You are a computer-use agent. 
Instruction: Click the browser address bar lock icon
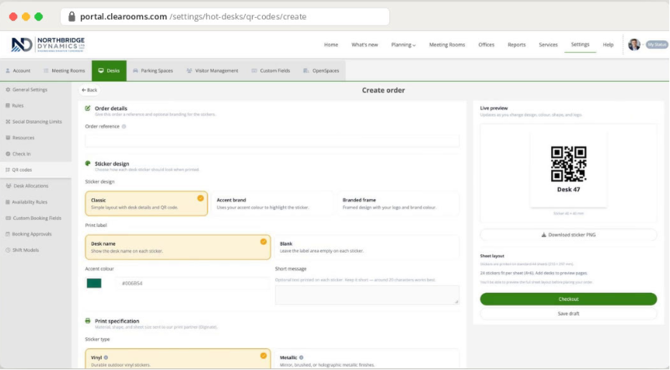coord(72,17)
